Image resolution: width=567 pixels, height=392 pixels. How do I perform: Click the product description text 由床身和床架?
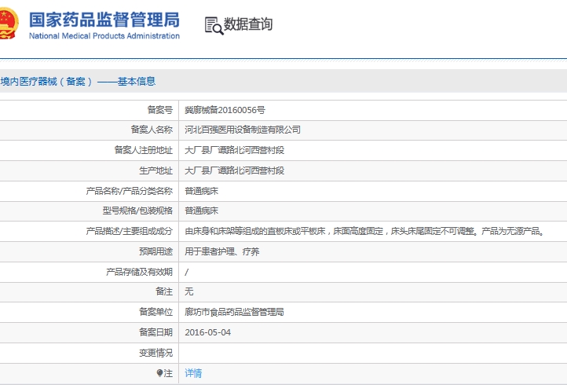click(x=365, y=231)
